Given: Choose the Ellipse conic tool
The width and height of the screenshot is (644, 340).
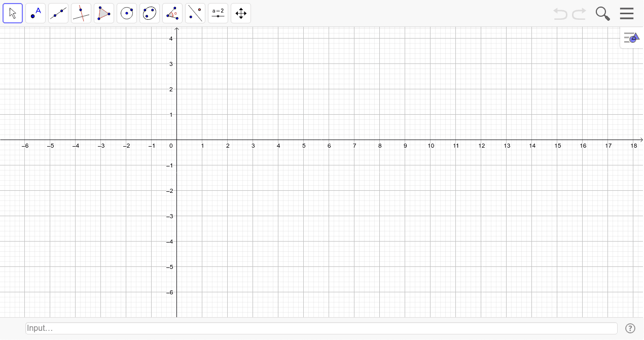Looking at the screenshot, I should click(x=150, y=13).
